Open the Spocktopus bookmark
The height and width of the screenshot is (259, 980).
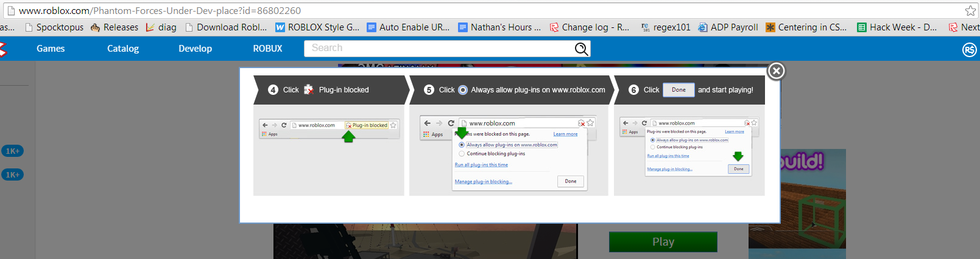(54, 27)
